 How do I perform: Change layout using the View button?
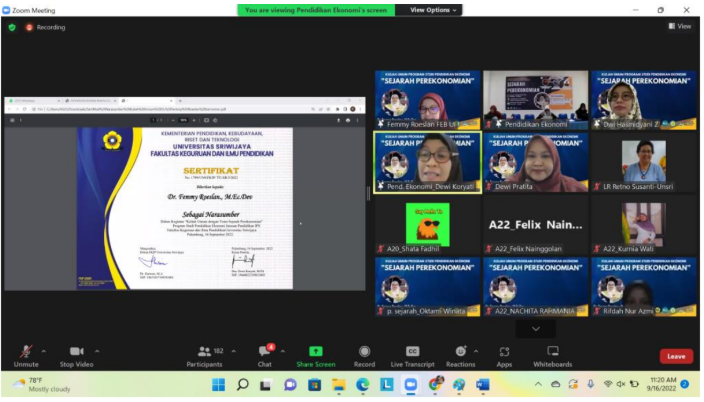click(679, 27)
